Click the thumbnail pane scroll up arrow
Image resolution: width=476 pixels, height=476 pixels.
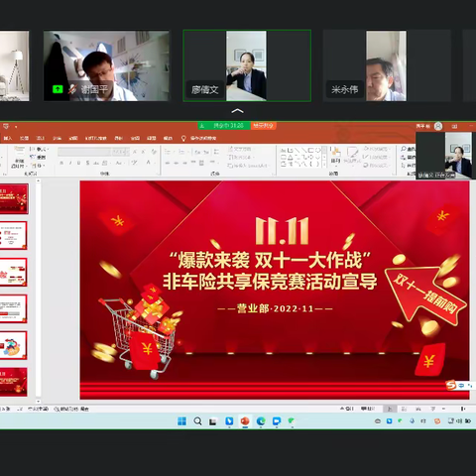[39, 181]
